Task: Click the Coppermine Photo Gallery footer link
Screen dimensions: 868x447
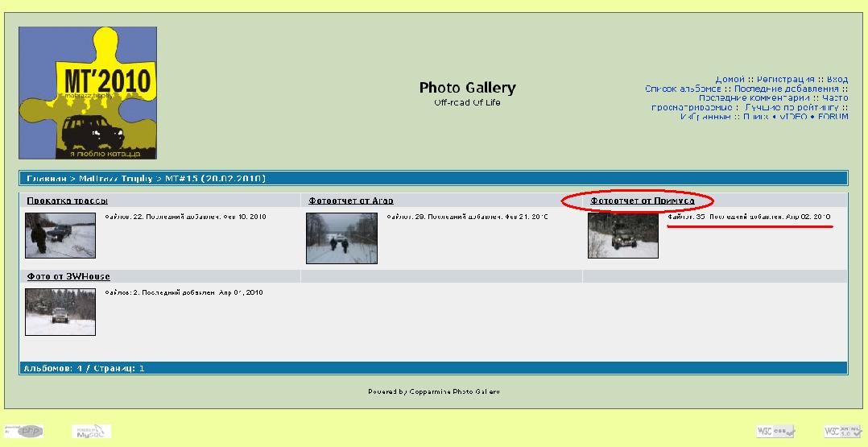Action: (454, 391)
